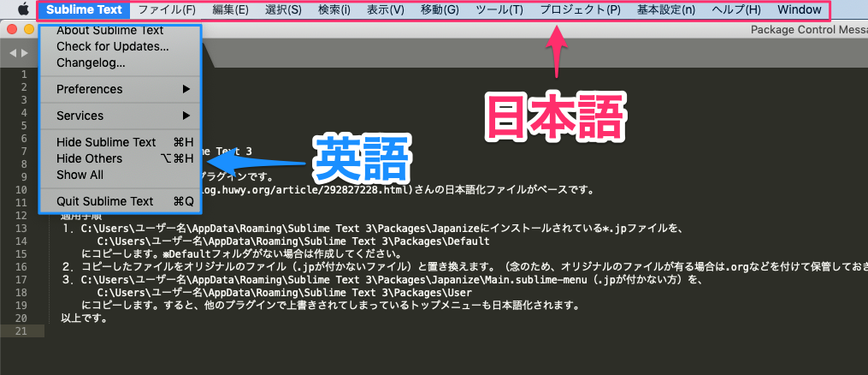Click line number 1 in gutter

coord(24,74)
